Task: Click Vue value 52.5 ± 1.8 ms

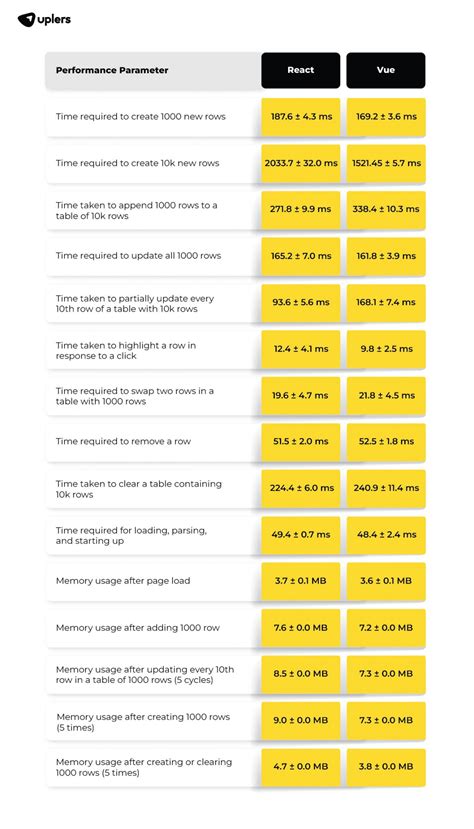Action: click(386, 441)
